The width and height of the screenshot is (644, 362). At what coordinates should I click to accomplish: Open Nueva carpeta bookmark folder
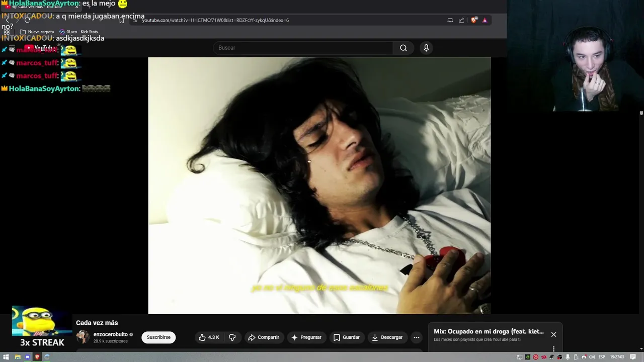[x=37, y=32]
